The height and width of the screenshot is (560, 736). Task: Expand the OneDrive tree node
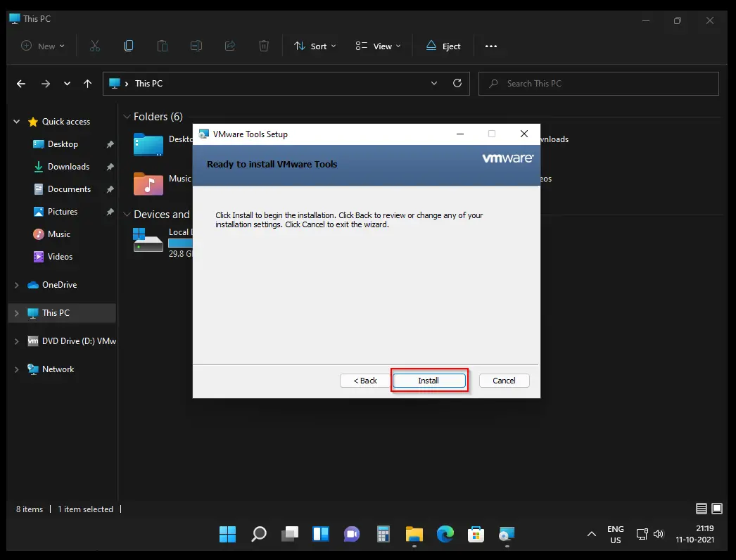coord(16,285)
